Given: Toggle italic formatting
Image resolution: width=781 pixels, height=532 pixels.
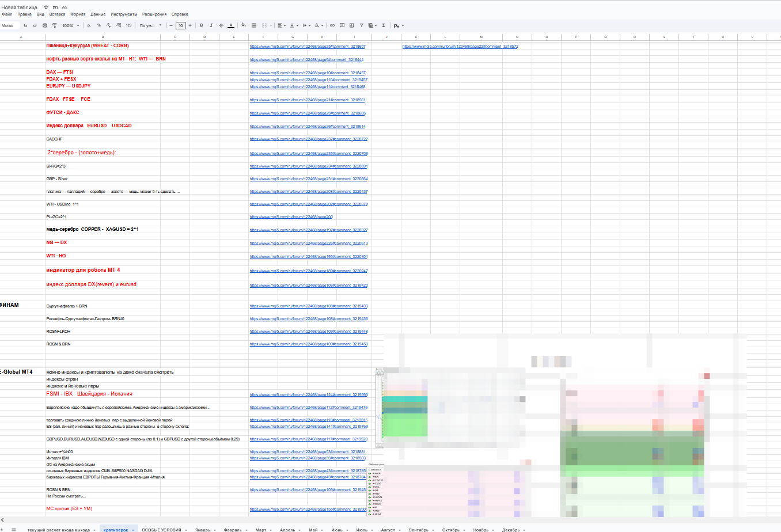Looking at the screenshot, I should tap(211, 25).
